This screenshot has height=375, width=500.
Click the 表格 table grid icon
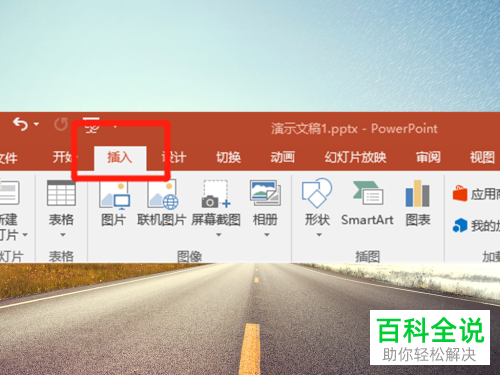click(61, 193)
